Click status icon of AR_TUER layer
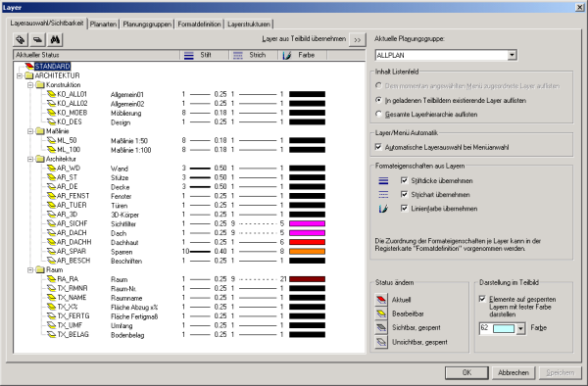 tap(51, 205)
